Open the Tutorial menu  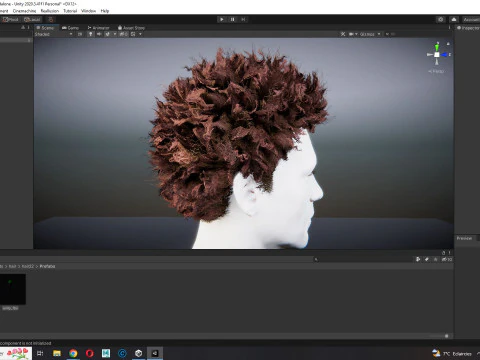point(70,11)
